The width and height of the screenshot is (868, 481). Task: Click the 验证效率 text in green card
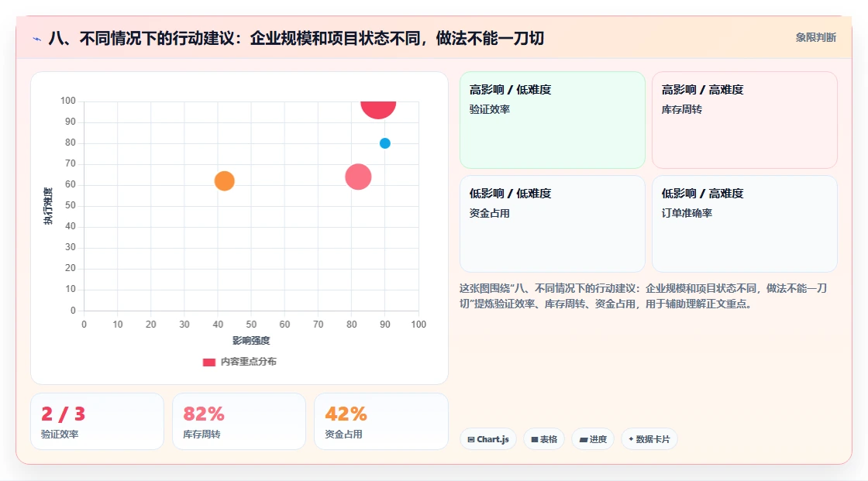point(490,109)
